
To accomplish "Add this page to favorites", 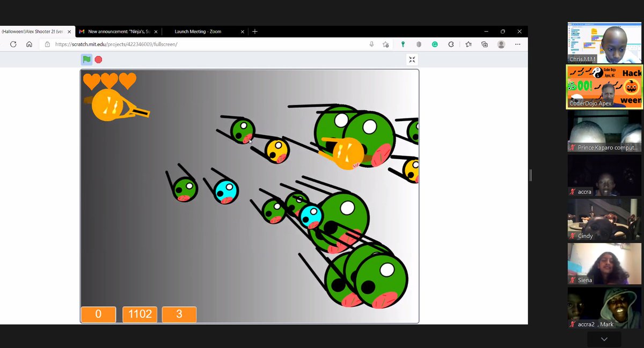I will [x=386, y=45].
